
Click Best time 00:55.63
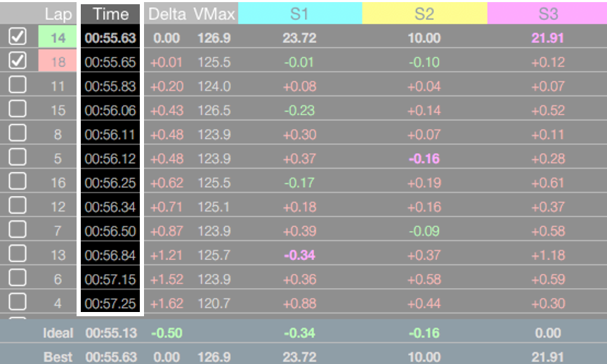point(112,357)
